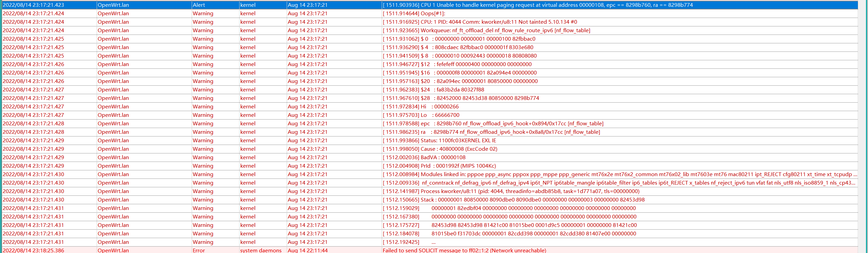Select the '$12 : fefefeff 00000400' register line

pos(457,64)
